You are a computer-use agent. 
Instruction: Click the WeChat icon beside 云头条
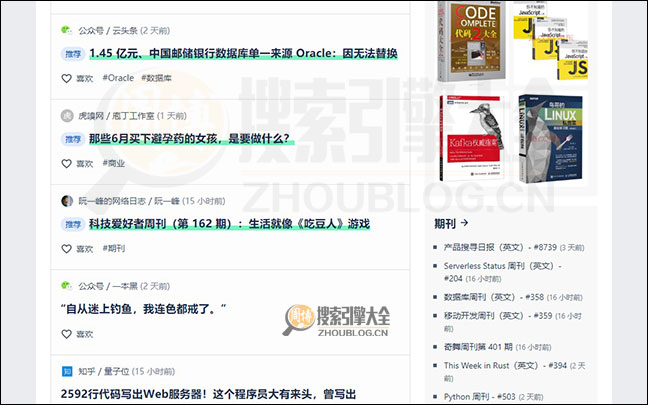click(x=67, y=30)
